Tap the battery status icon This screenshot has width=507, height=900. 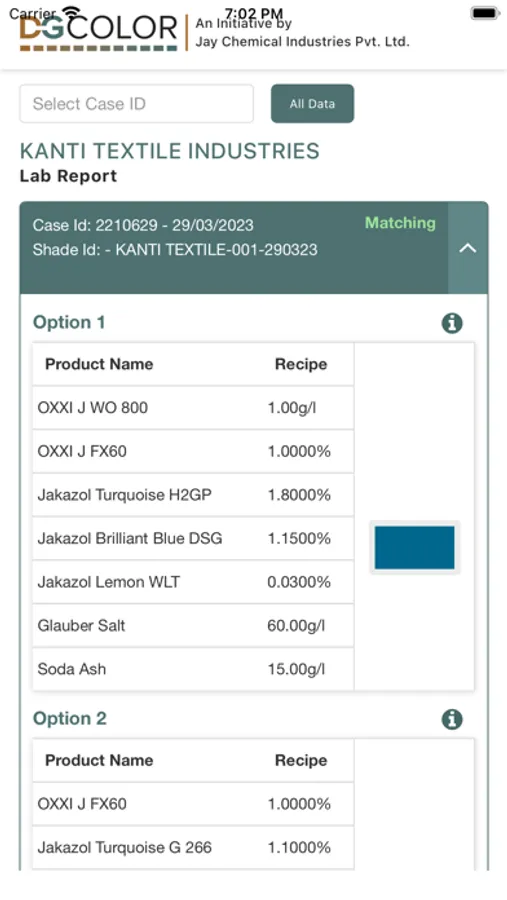pyautogui.click(x=485, y=13)
